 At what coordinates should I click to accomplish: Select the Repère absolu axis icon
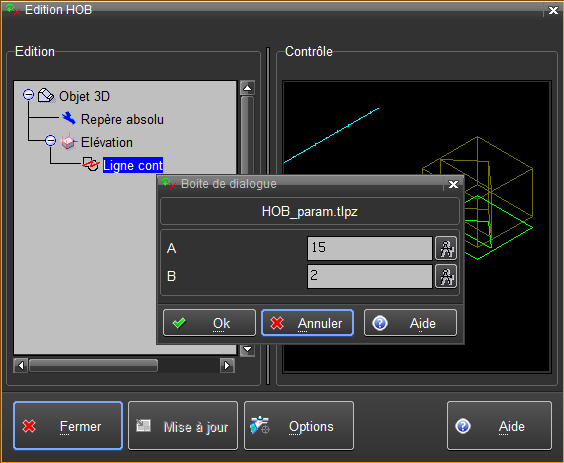[x=68, y=118]
